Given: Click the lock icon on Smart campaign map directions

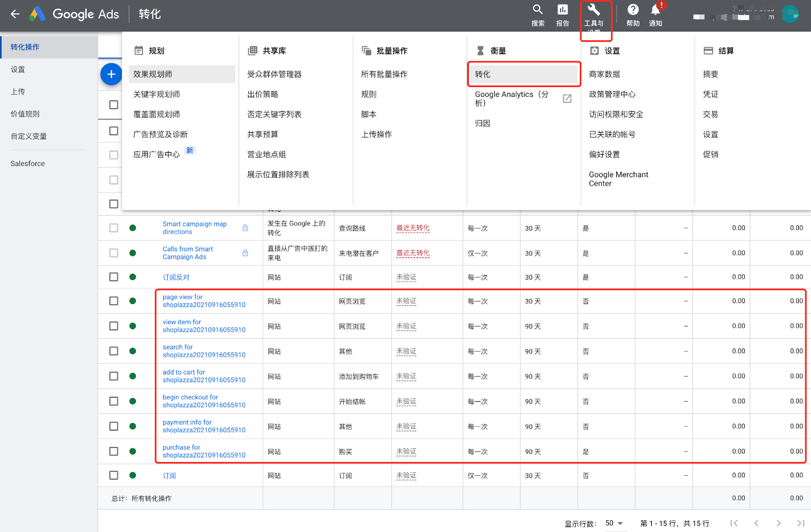Looking at the screenshot, I should [245, 228].
